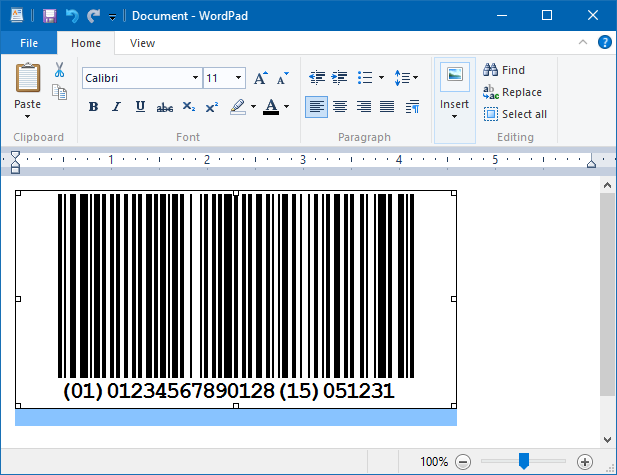
Task: Click the scroll up arrow
Action: coord(607,185)
